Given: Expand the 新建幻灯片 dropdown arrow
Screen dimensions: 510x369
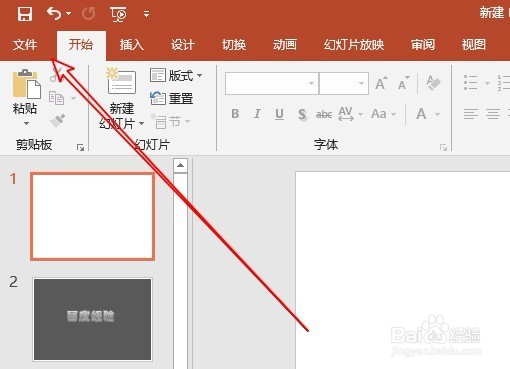Looking at the screenshot, I should (141, 124).
